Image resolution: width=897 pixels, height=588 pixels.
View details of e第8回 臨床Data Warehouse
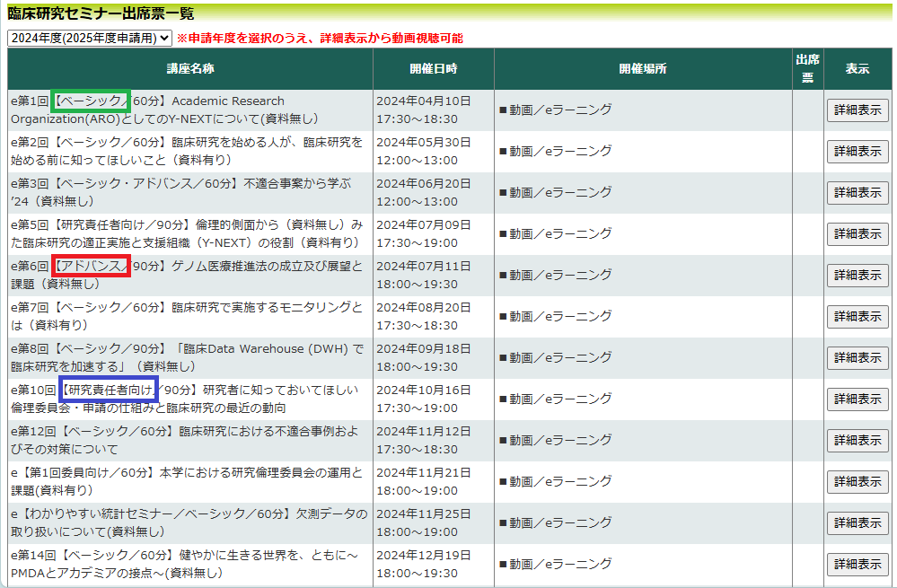(857, 358)
